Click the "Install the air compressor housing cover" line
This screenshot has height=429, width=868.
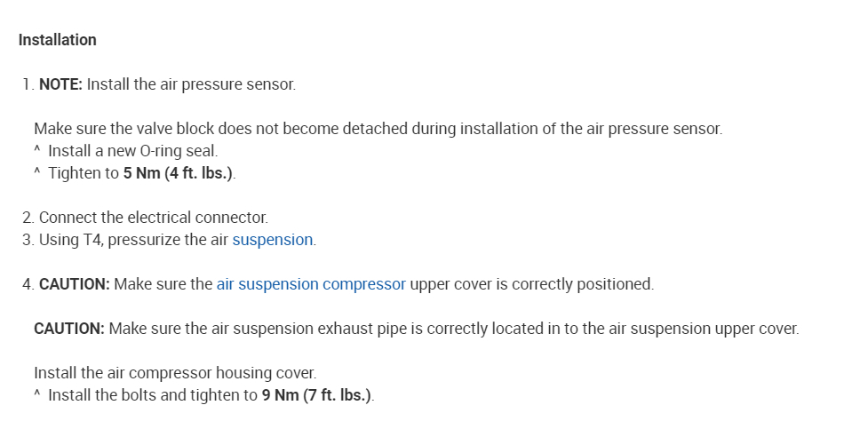175,373
